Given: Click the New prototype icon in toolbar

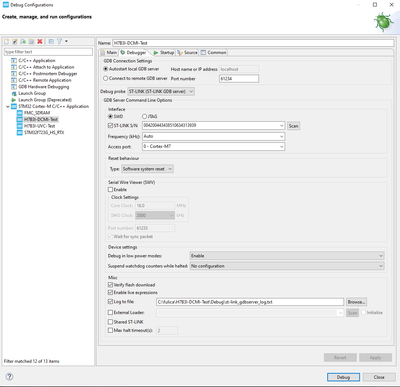Looking at the screenshot, I should point(15,41).
